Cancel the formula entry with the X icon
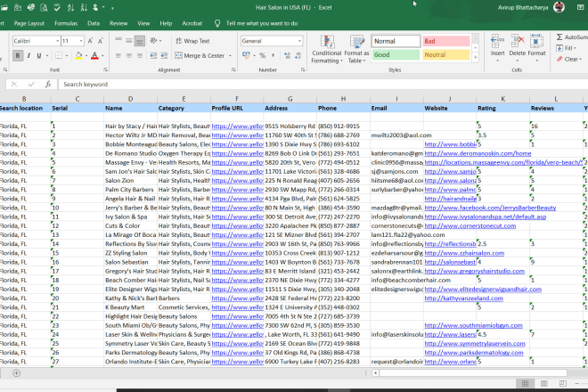The image size is (588, 392). tap(14, 85)
